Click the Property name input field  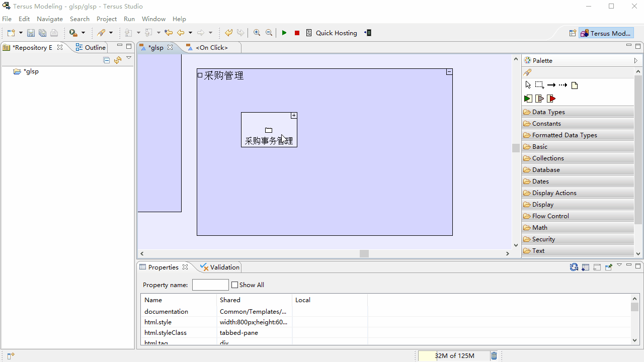click(x=210, y=285)
